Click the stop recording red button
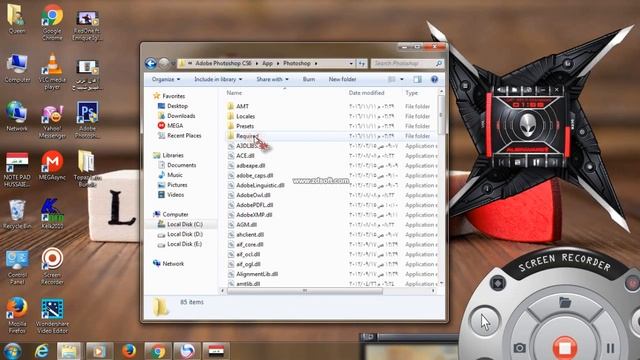 click(x=564, y=347)
